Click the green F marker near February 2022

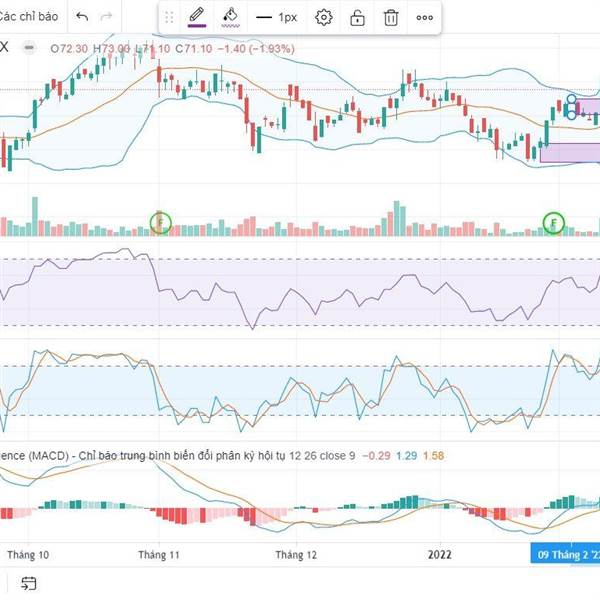(553, 222)
